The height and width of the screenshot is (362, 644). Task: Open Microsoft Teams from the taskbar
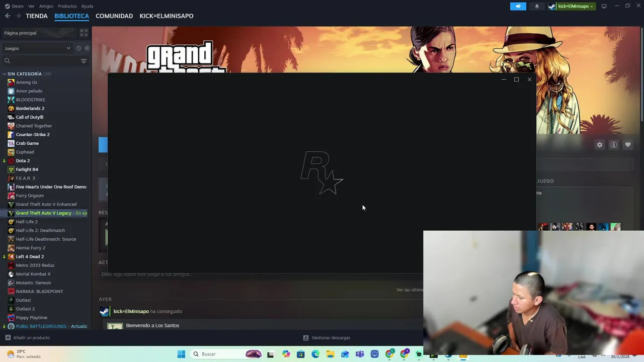(x=360, y=354)
